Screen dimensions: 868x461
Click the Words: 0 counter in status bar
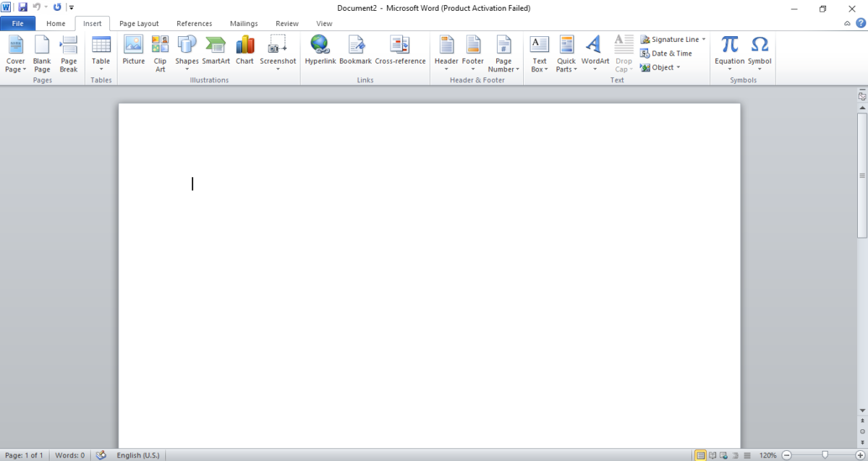click(x=69, y=455)
